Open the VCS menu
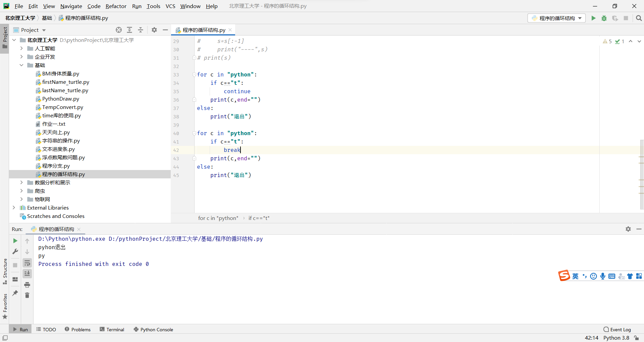Image resolution: width=644 pixels, height=342 pixels. pos(170,6)
